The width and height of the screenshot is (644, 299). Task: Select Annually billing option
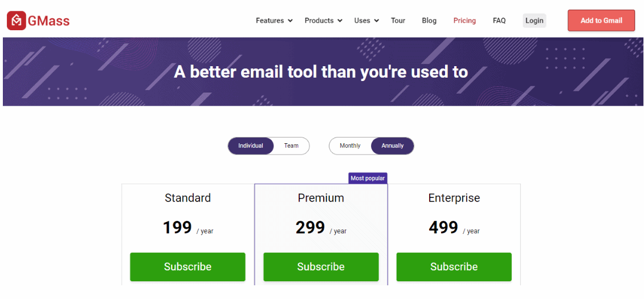[392, 146]
